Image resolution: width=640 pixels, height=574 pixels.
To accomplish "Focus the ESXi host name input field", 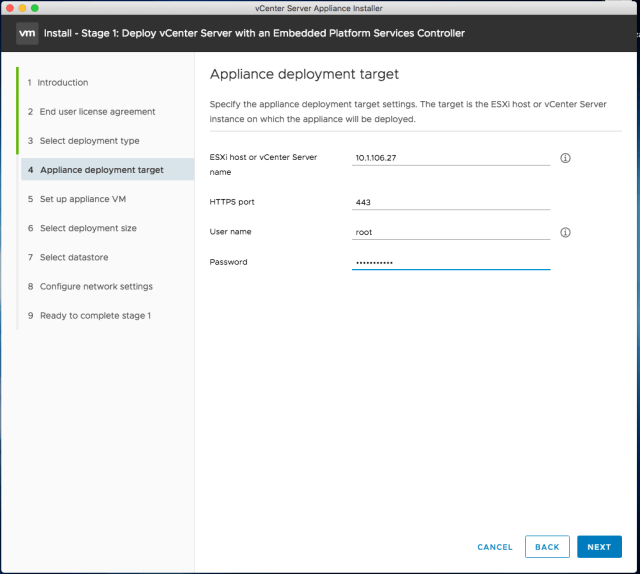I will point(451,158).
